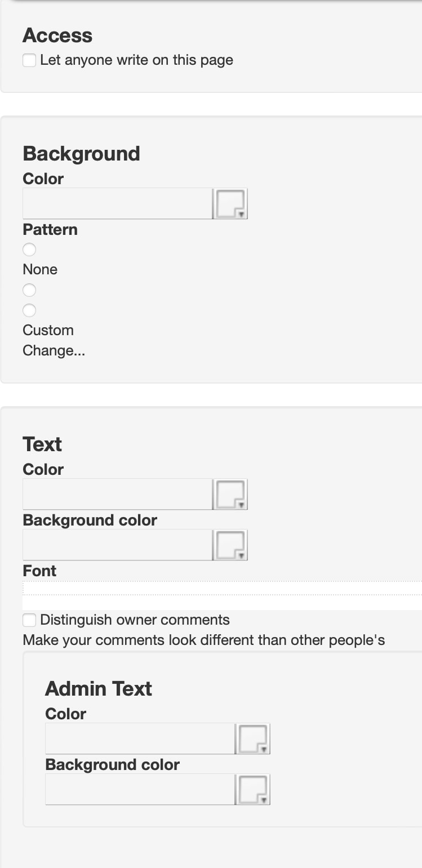422x868 pixels.
Task: Open the Admin Text color picker swatch
Action: coord(252,738)
